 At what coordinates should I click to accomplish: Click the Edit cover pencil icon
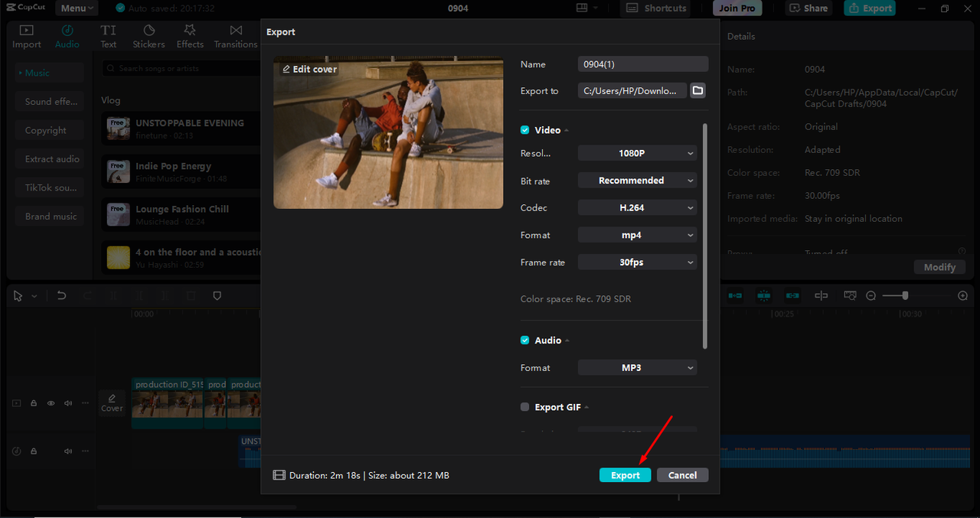click(286, 69)
